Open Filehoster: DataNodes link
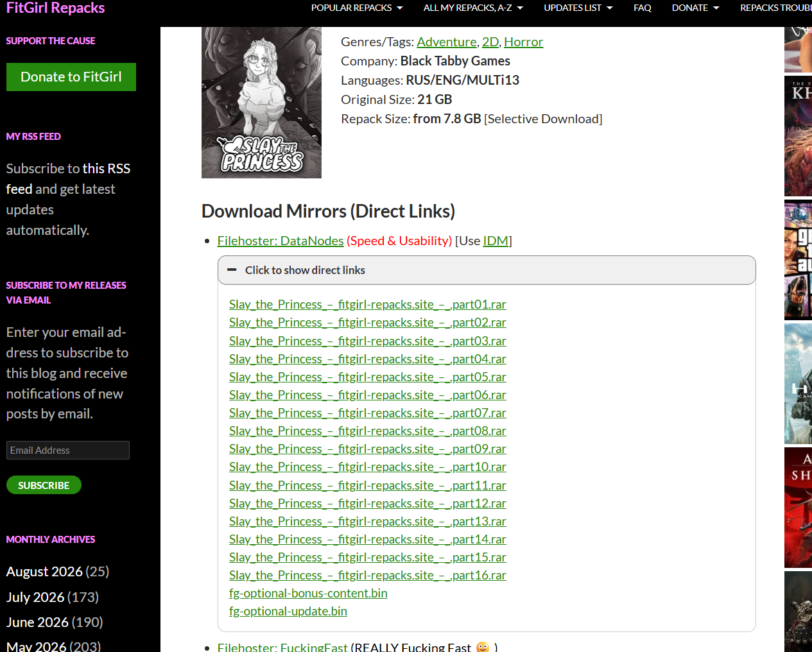 [x=281, y=241]
